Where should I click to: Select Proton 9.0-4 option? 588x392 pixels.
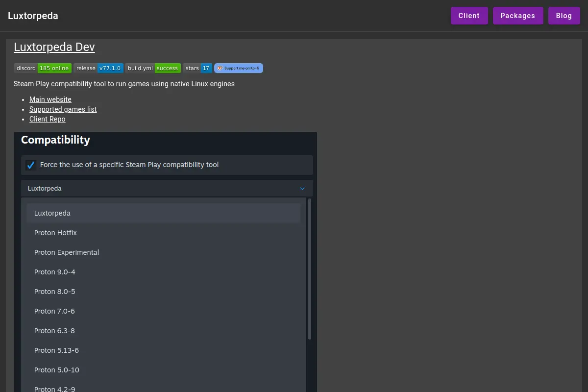164,272
